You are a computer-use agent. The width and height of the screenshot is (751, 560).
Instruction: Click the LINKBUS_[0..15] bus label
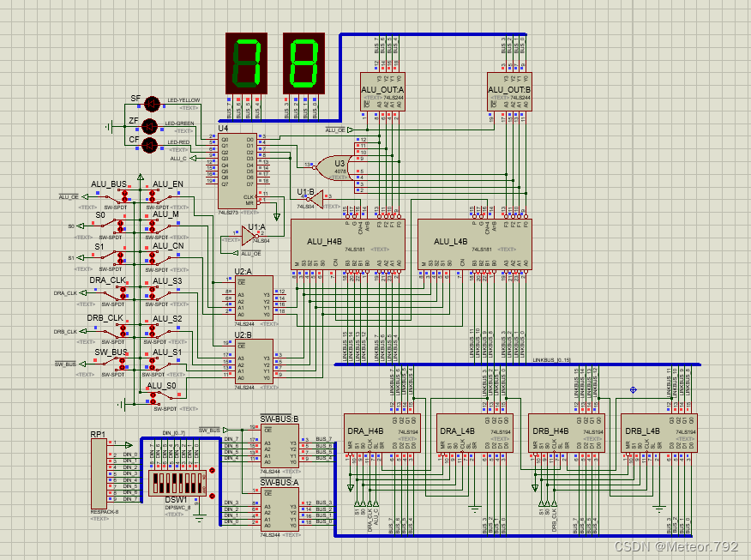pyautogui.click(x=552, y=360)
